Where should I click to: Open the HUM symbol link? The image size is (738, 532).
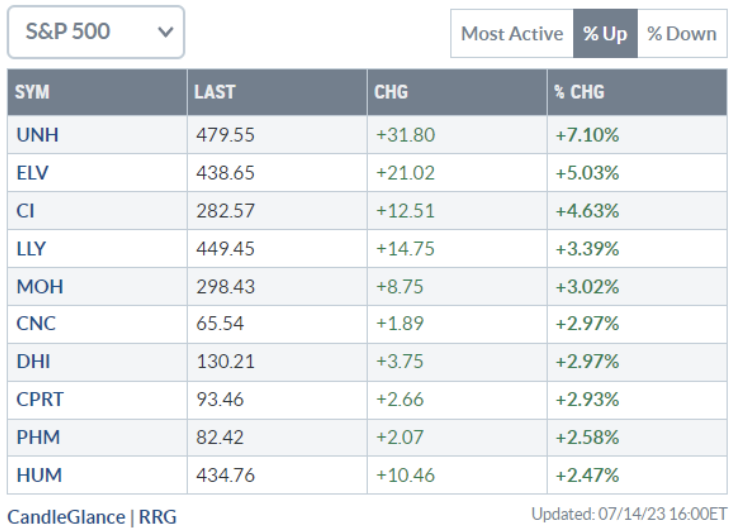(x=38, y=474)
